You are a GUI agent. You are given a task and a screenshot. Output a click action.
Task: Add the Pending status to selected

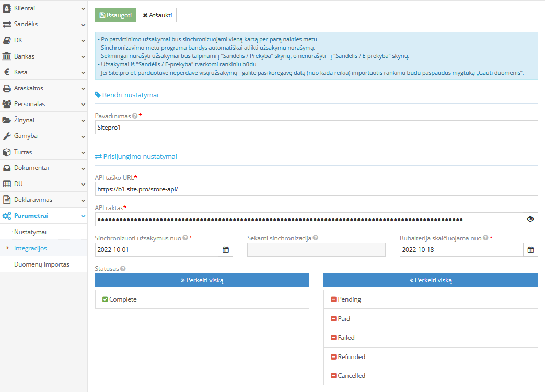pos(430,299)
